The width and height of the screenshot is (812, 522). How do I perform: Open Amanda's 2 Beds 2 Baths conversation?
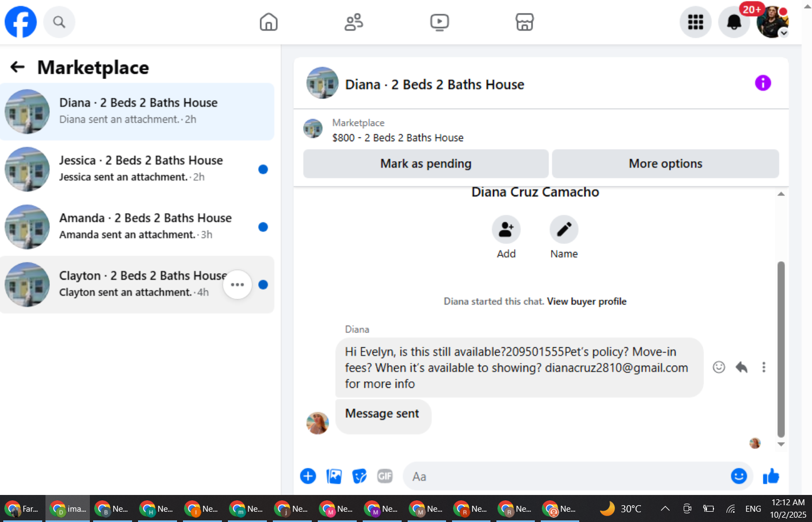137,227
